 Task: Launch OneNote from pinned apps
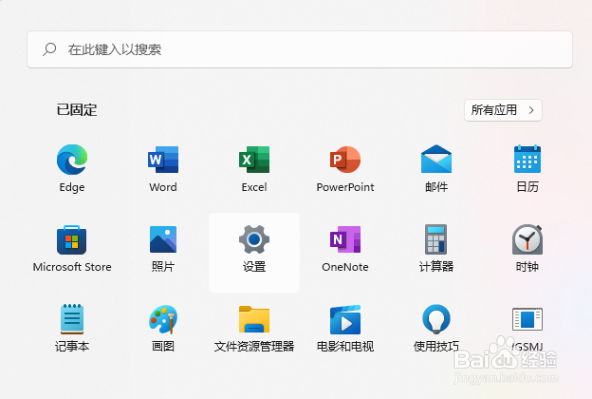pyautogui.click(x=345, y=239)
